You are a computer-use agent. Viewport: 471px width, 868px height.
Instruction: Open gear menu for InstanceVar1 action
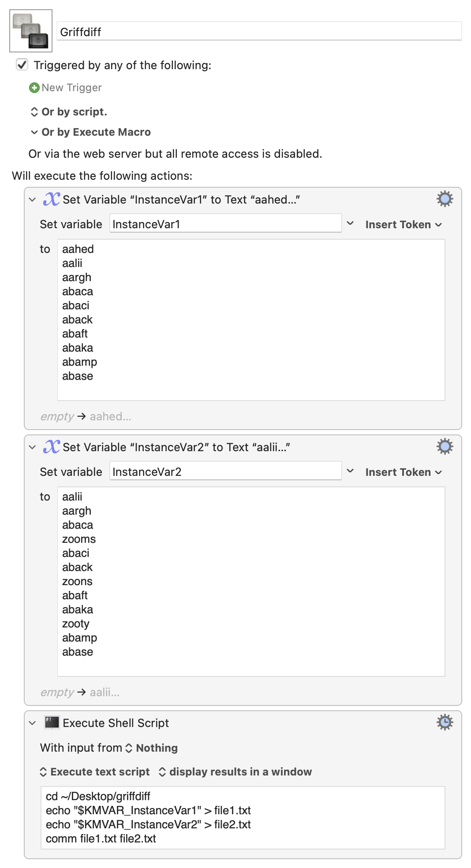pyautogui.click(x=445, y=199)
